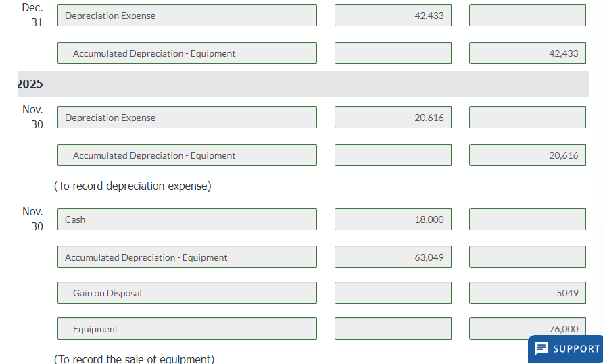This screenshot has height=364, width=603.
Task: Click empty credit field beside Nov. 30 Depreciation Expense
Action: click(527, 118)
